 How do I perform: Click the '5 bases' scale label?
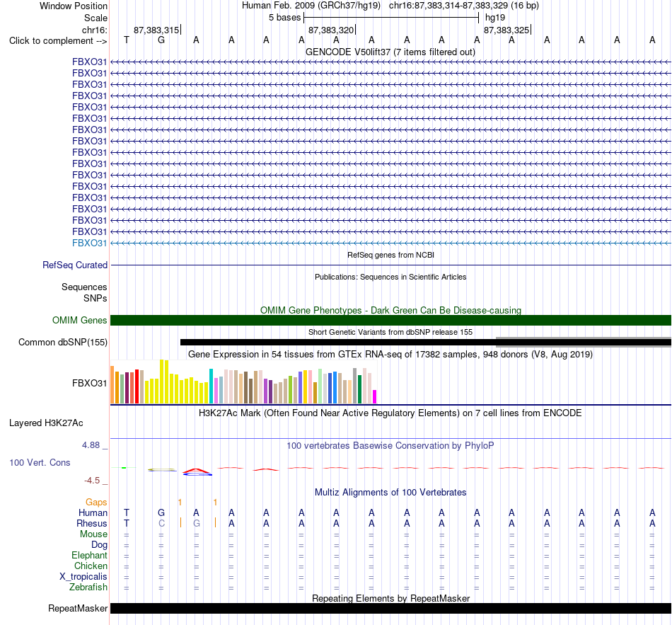pyautogui.click(x=284, y=18)
